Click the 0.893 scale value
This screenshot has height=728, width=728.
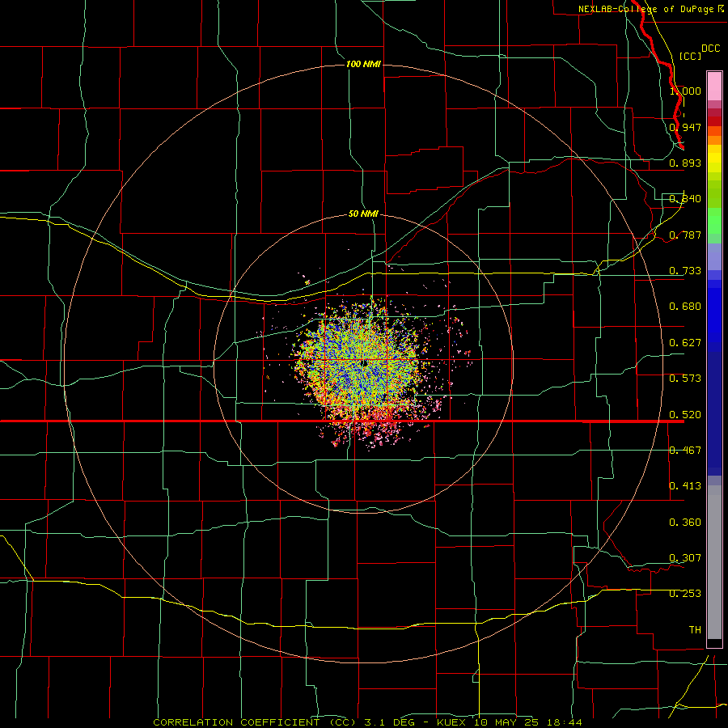pos(685,163)
